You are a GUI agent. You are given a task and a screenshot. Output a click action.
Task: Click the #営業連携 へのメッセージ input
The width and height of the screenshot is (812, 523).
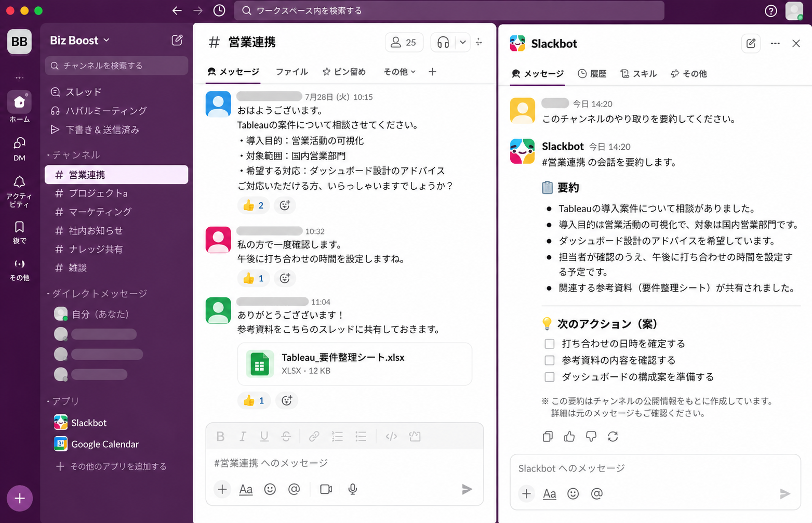[x=344, y=463]
